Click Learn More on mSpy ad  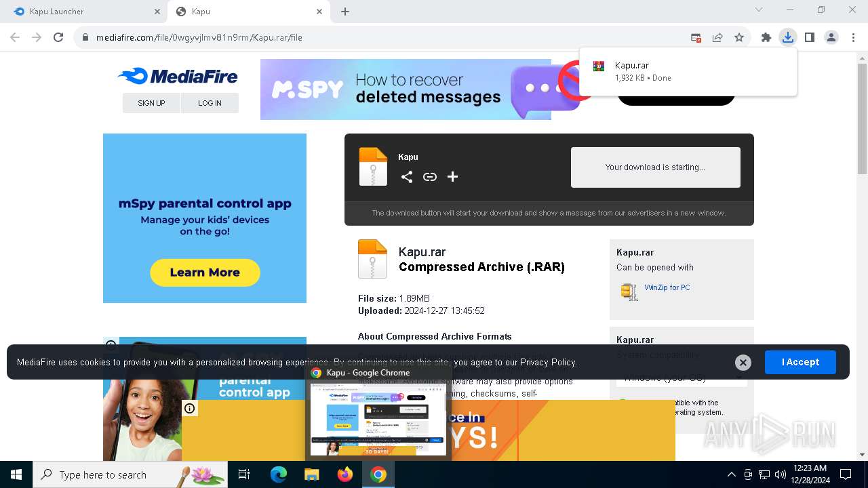coord(205,272)
